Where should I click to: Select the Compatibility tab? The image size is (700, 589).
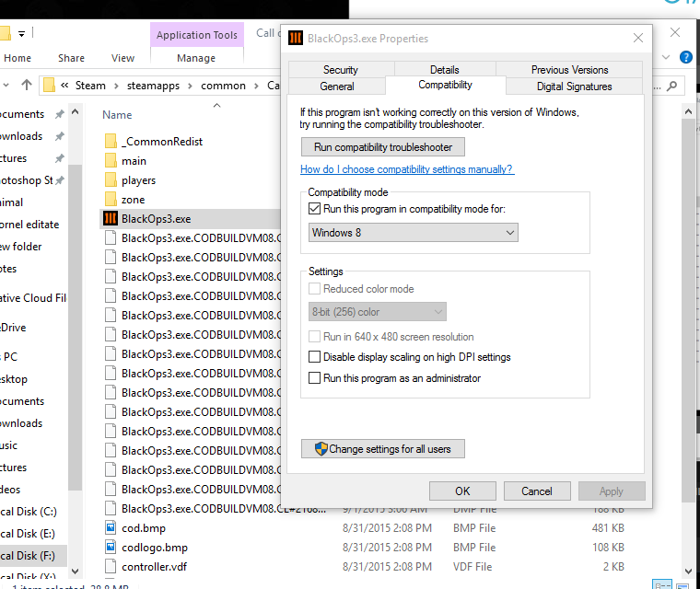445,85
